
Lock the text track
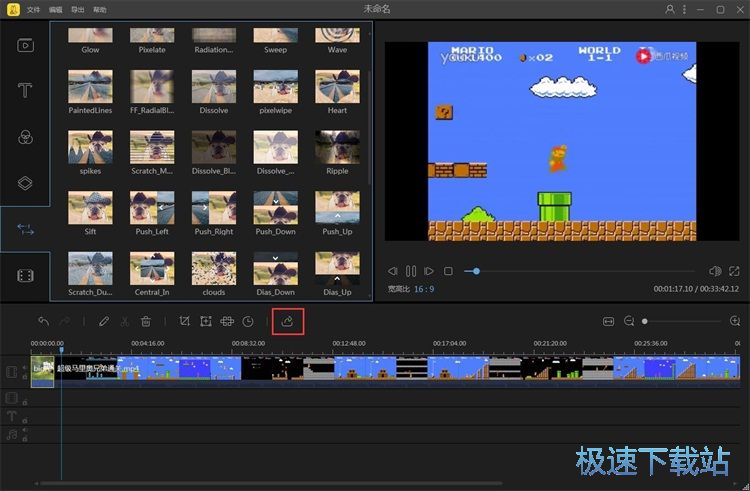[25, 421]
